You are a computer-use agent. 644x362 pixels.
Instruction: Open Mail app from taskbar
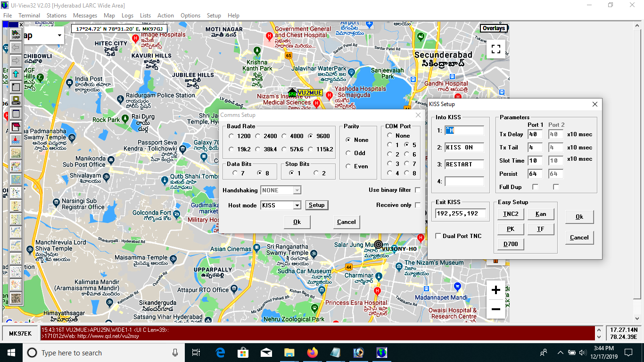coord(266,353)
